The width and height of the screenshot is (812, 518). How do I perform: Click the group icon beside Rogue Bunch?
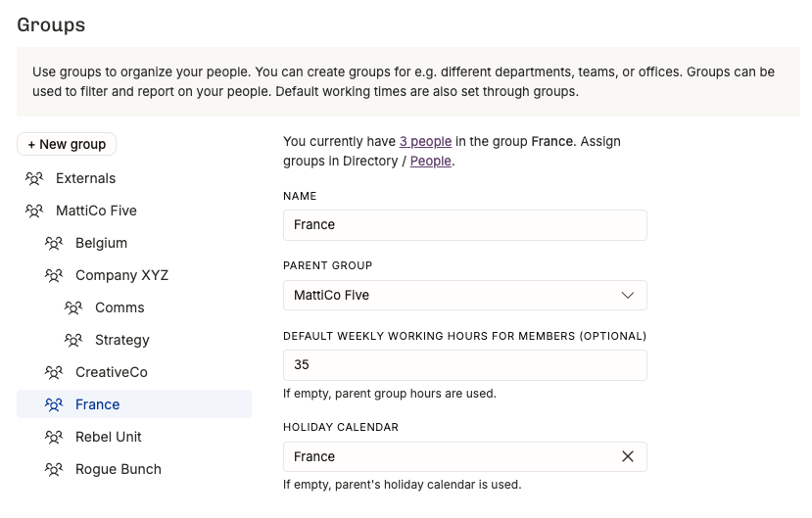point(54,469)
